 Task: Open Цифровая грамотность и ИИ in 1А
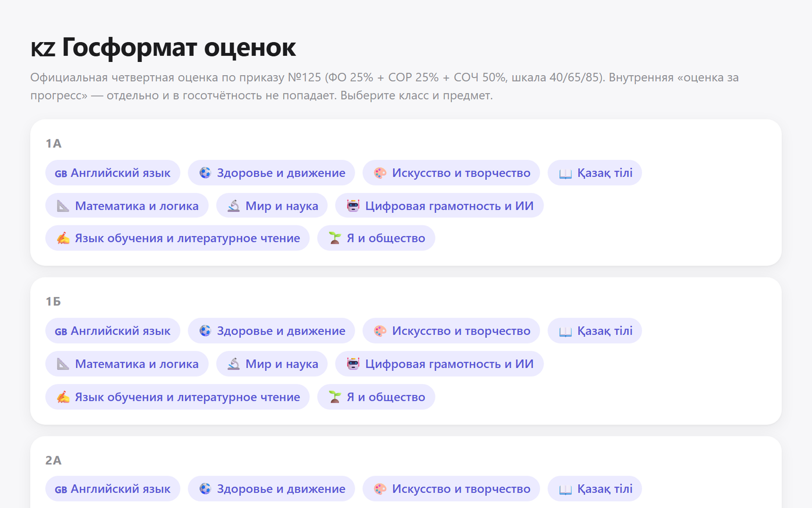click(439, 206)
